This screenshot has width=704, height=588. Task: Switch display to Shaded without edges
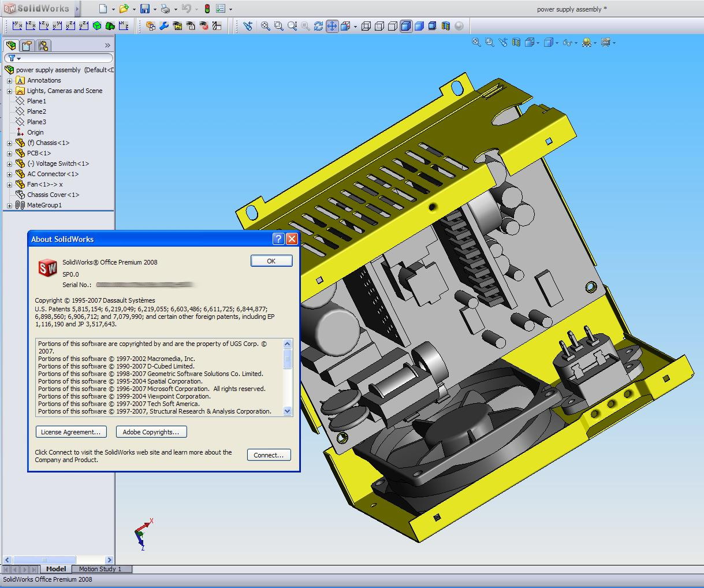point(419,26)
